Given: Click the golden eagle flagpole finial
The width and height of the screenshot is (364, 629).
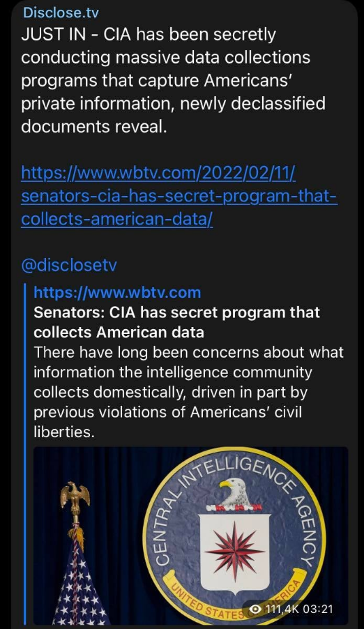Looking at the screenshot, I should [75, 497].
